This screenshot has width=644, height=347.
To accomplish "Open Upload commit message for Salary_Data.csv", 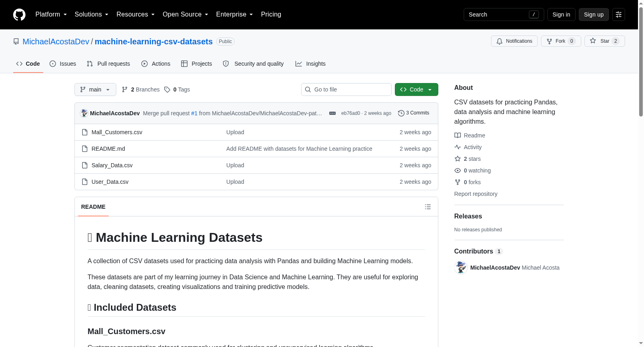I will click(235, 165).
